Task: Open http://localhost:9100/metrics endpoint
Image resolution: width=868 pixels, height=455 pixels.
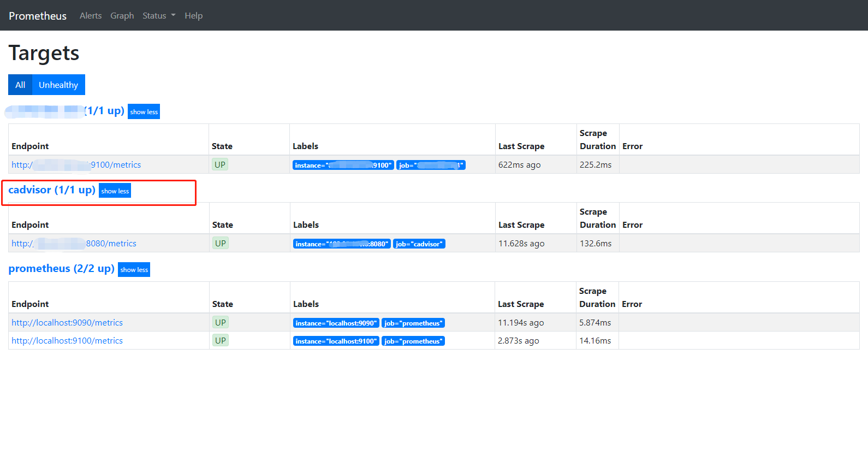Action: pos(67,340)
